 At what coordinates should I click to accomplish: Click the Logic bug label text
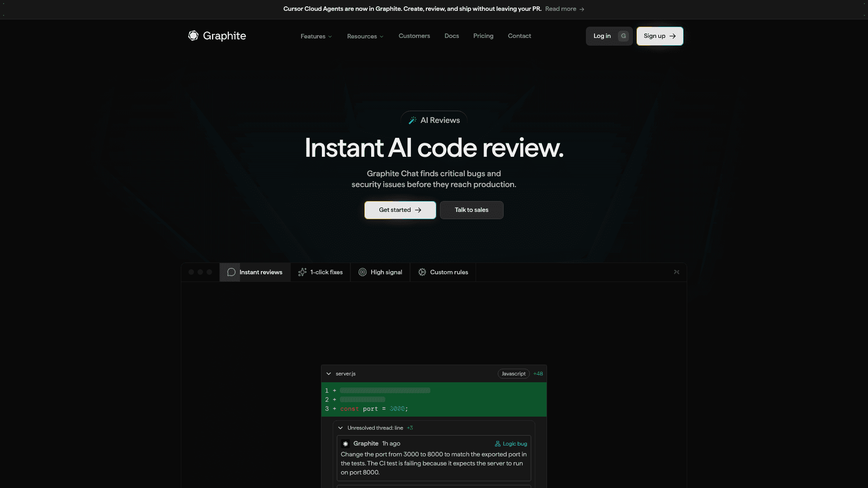click(x=515, y=444)
